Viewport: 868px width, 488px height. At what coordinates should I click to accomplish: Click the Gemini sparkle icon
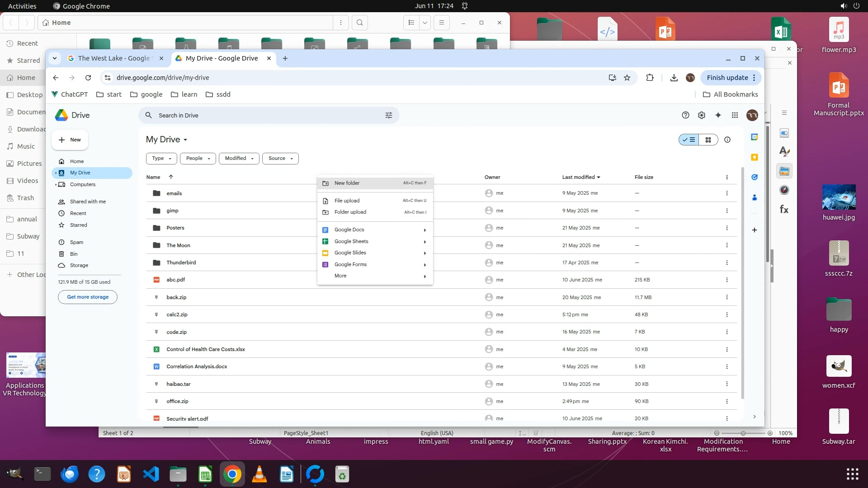point(718,115)
